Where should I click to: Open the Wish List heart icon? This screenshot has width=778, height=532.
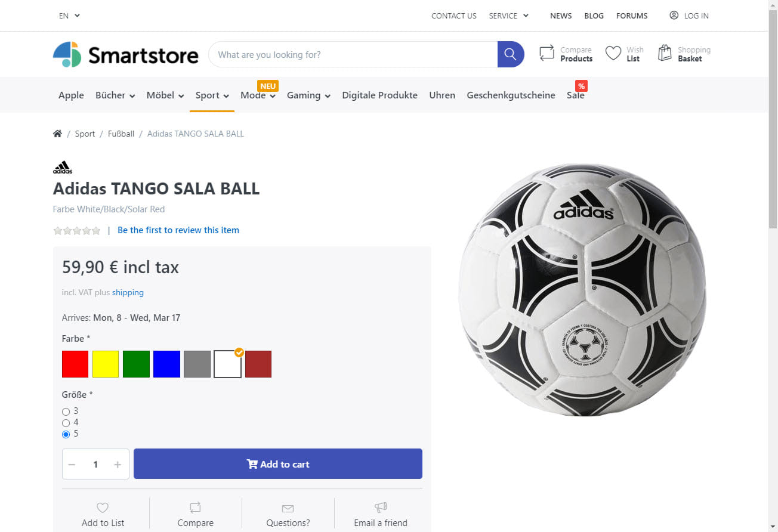click(613, 54)
